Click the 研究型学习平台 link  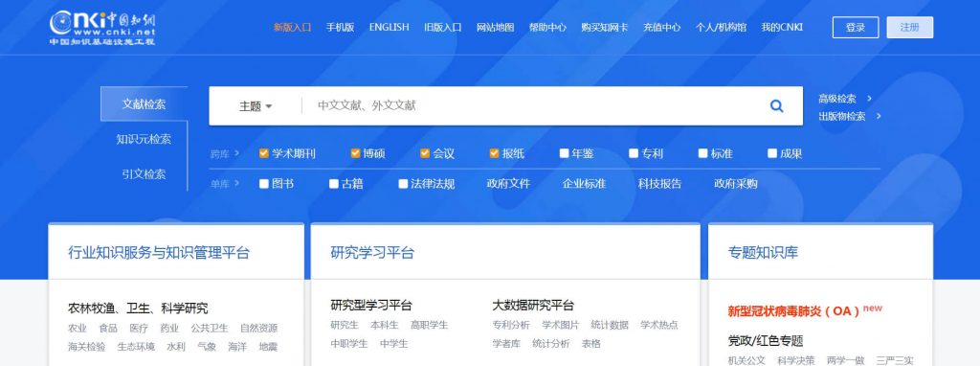click(x=371, y=306)
